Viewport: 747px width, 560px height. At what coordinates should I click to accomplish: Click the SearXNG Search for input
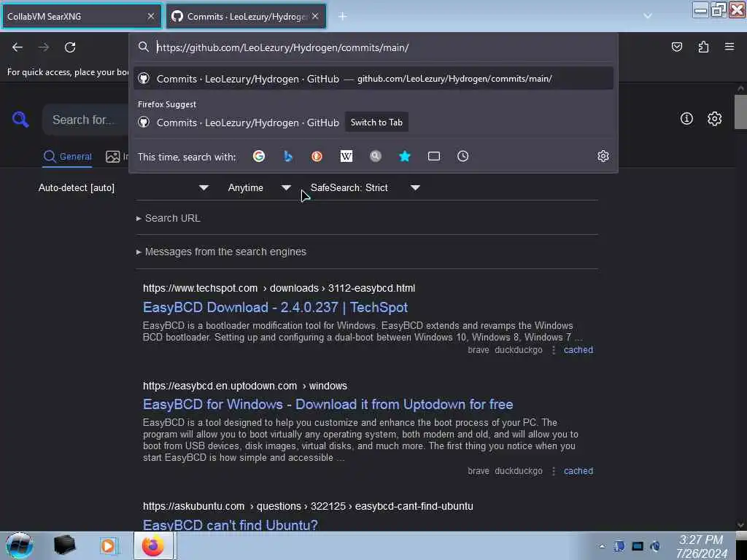tap(86, 120)
